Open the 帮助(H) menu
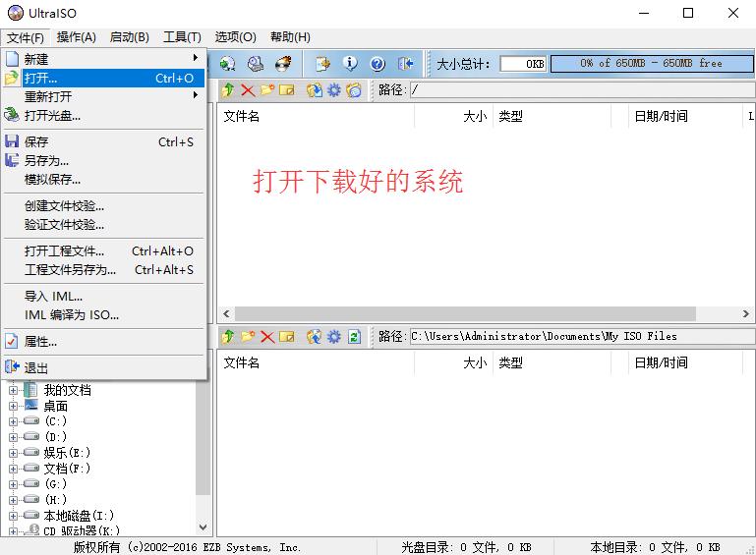756x555 pixels. tap(290, 37)
